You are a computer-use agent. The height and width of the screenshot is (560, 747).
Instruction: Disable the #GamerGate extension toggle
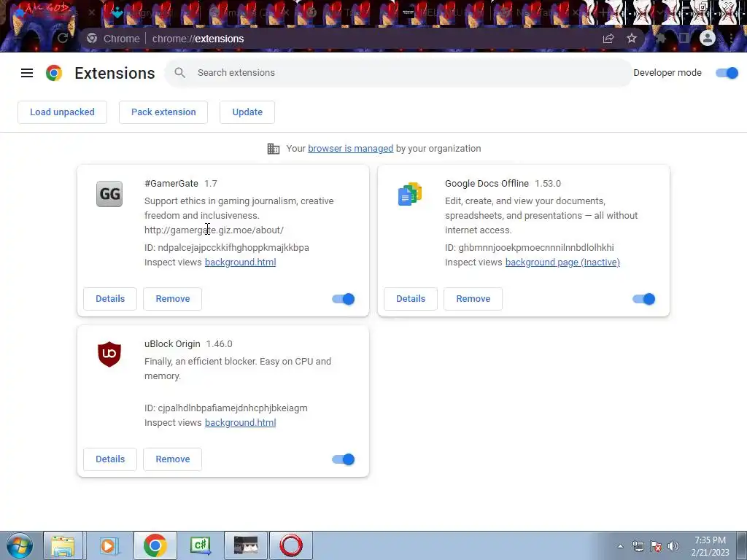tap(344, 299)
